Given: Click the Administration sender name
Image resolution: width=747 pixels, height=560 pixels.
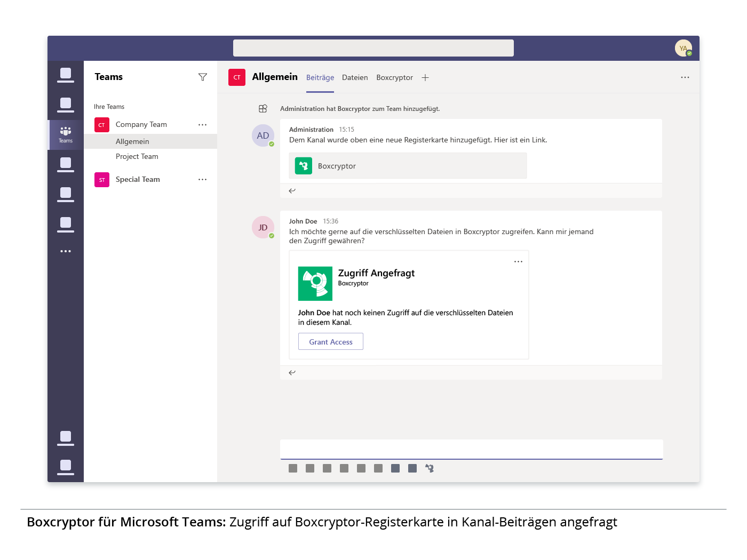Looking at the screenshot, I should coord(311,130).
